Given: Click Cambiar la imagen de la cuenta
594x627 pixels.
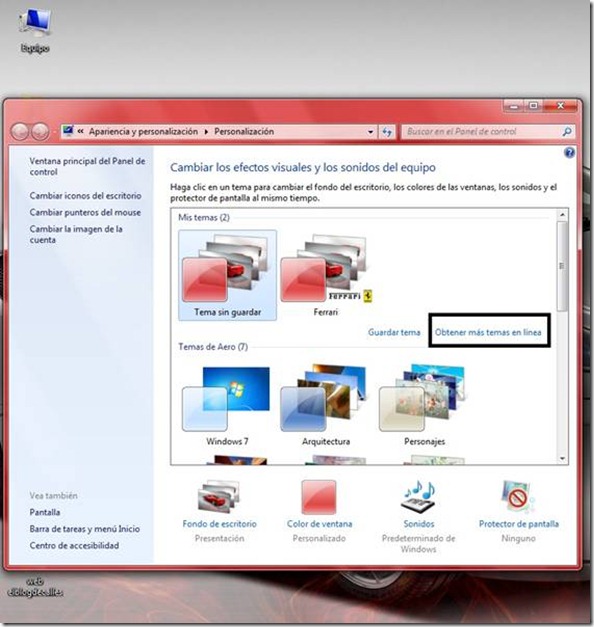Looking at the screenshot, I should (x=76, y=234).
